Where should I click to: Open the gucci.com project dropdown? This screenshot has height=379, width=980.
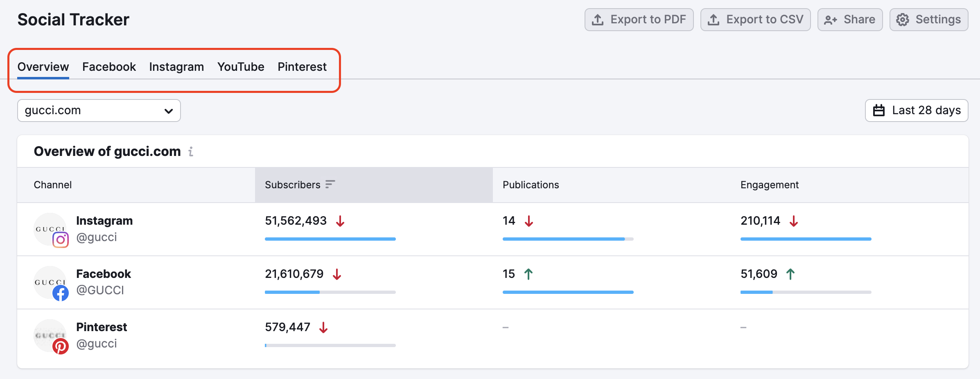98,110
